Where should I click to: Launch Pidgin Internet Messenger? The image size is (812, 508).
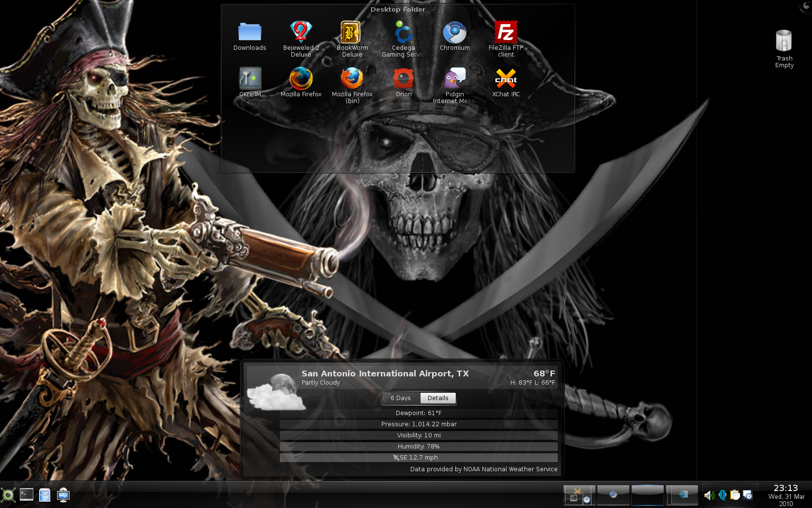tap(454, 79)
